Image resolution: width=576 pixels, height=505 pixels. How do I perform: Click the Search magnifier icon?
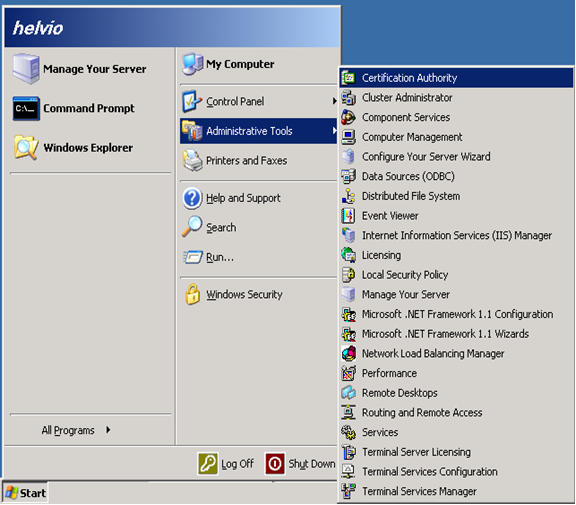[x=192, y=226]
